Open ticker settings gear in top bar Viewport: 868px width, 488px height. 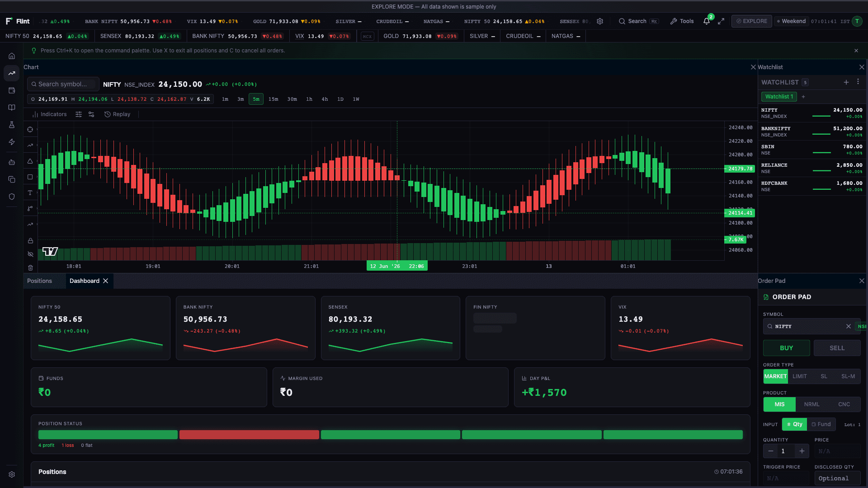600,21
